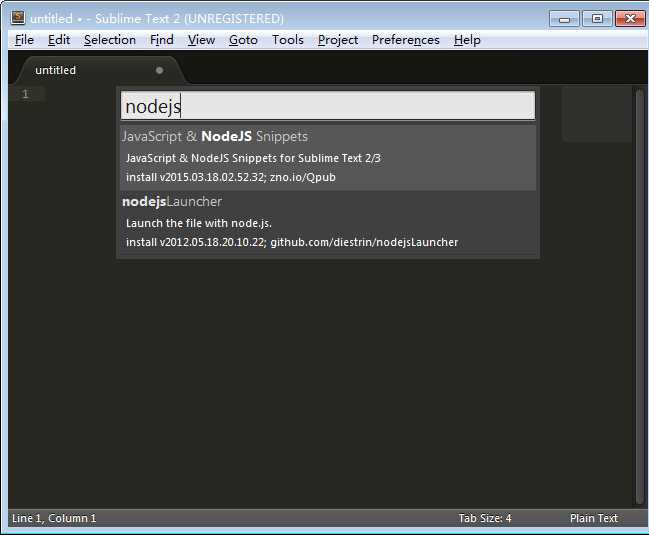Maximize the Sublime Text window
This screenshot has width=649, height=535.
[597, 19]
